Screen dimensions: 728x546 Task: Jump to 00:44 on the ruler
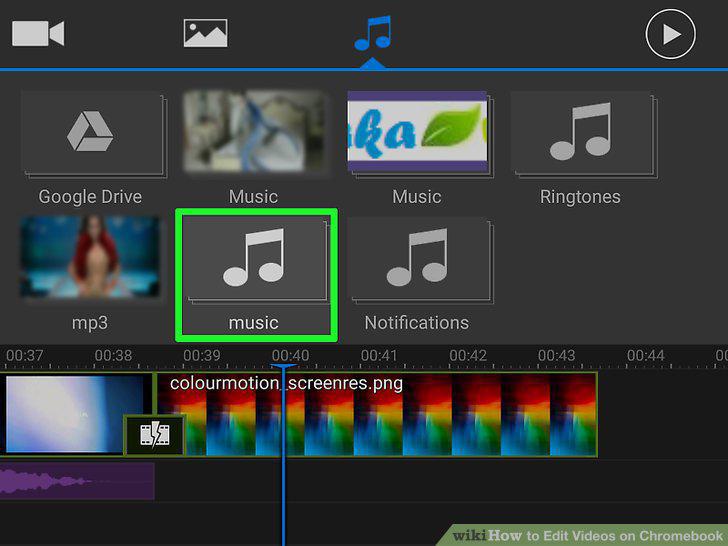(646, 356)
